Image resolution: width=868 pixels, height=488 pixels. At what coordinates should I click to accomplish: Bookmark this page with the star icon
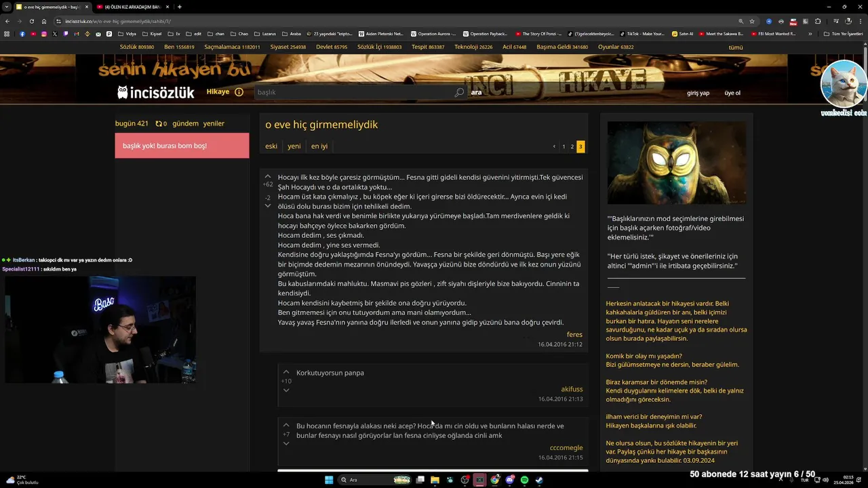pos(751,21)
